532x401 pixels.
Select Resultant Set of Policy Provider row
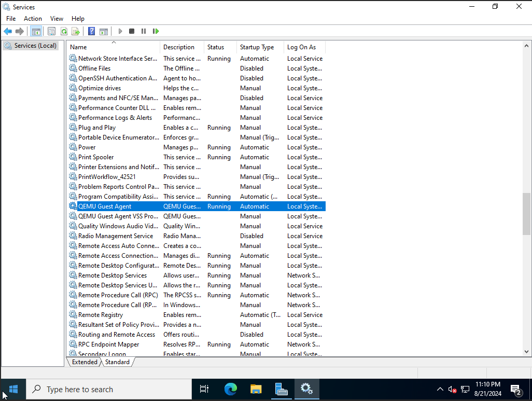coord(197,324)
